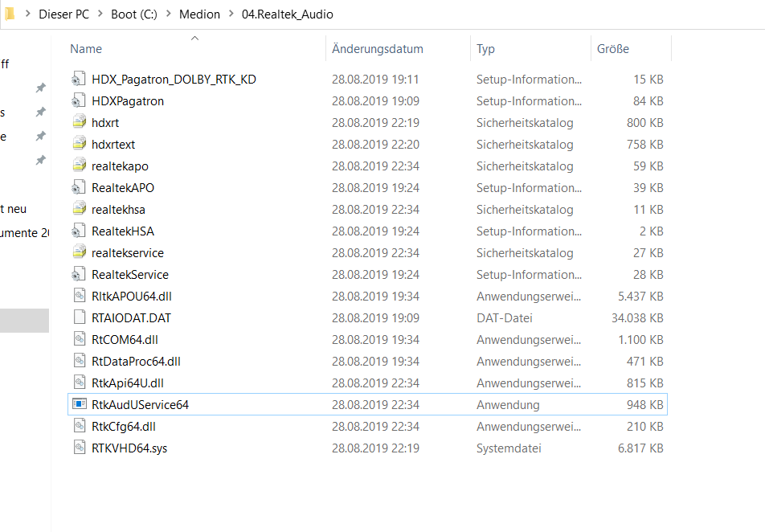The image size is (765, 532).
Task: Sort files by Name column header
Action: (86, 49)
